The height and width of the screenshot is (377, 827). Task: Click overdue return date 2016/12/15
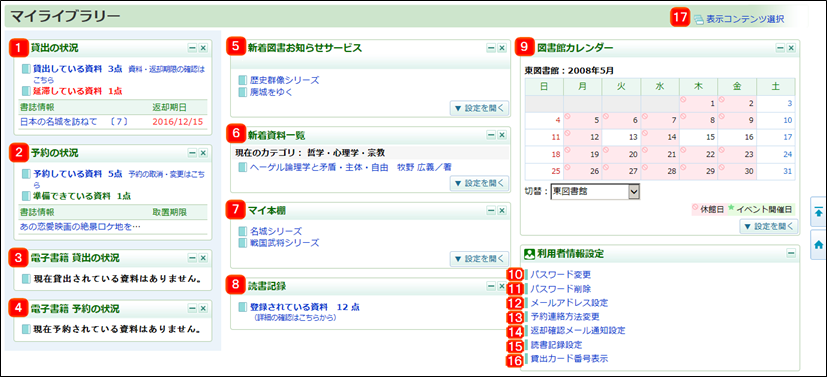pos(178,122)
